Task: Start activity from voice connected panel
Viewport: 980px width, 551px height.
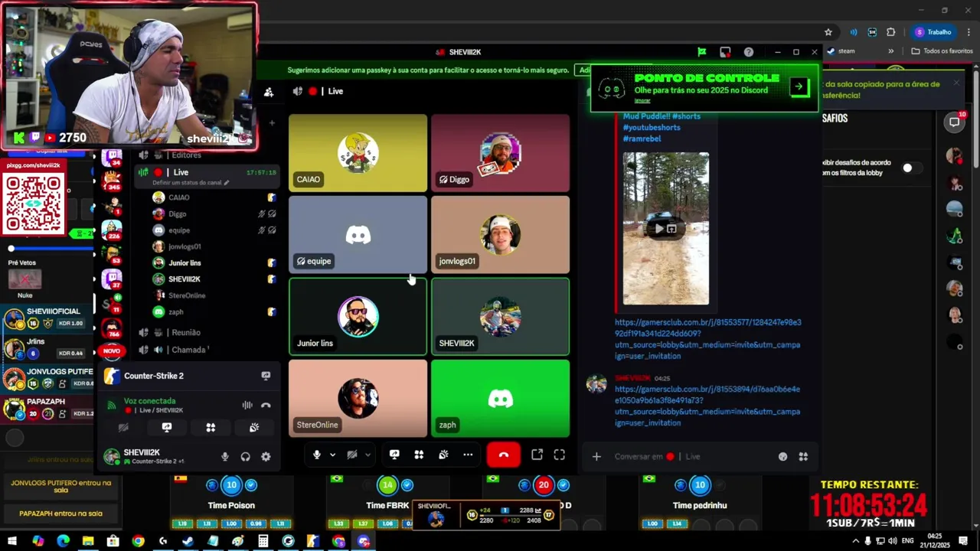Action: (211, 428)
